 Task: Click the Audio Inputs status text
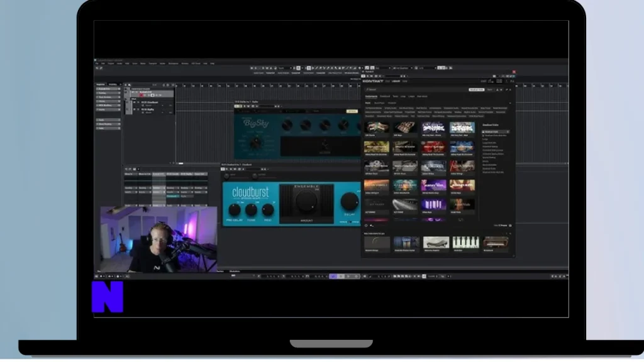258,73
